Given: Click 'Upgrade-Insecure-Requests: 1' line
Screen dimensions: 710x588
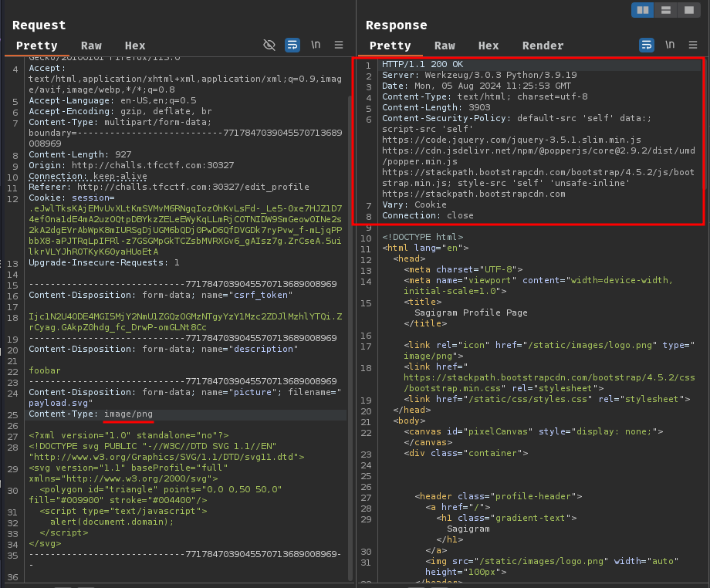Looking at the screenshot, I should (103, 262).
